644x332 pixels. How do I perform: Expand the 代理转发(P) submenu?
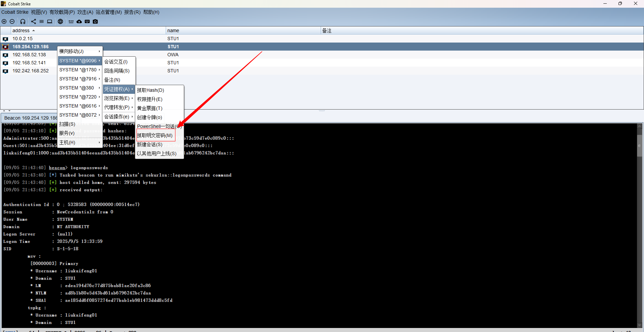tap(119, 107)
